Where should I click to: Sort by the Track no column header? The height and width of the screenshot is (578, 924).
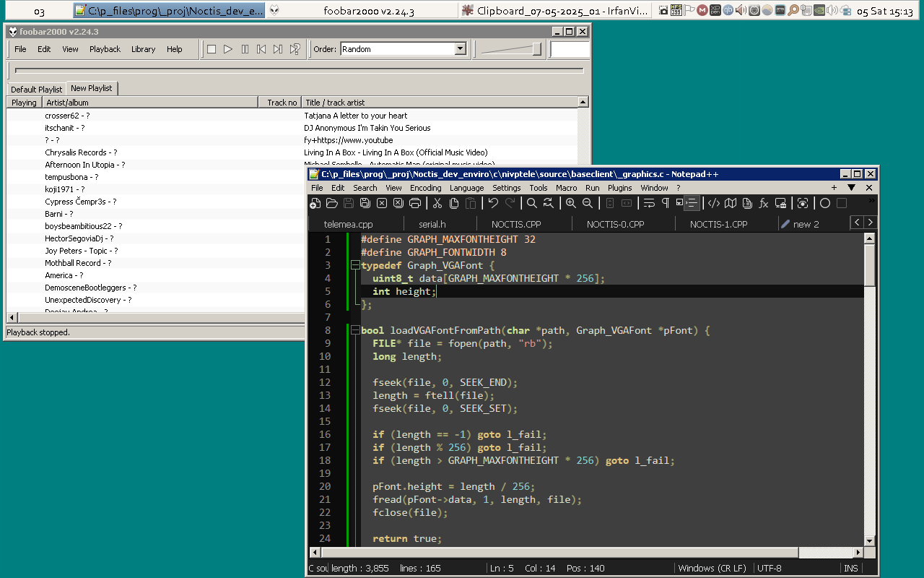coord(282,103)
